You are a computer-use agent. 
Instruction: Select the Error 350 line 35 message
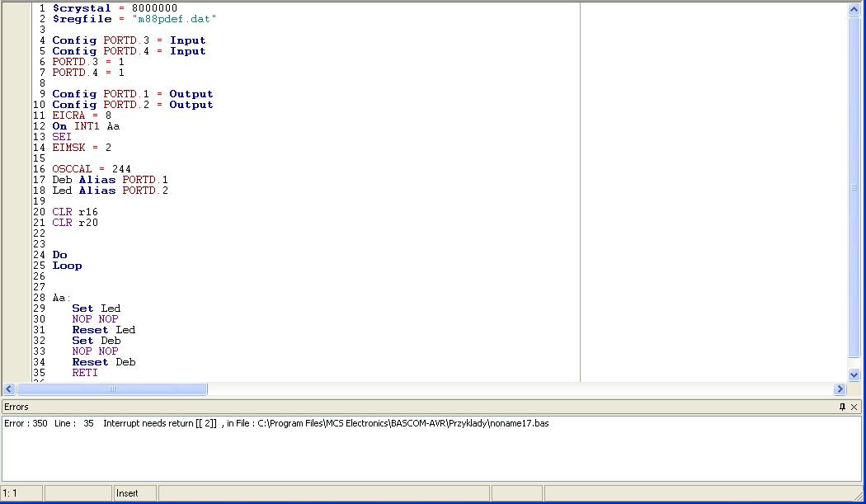276,423
